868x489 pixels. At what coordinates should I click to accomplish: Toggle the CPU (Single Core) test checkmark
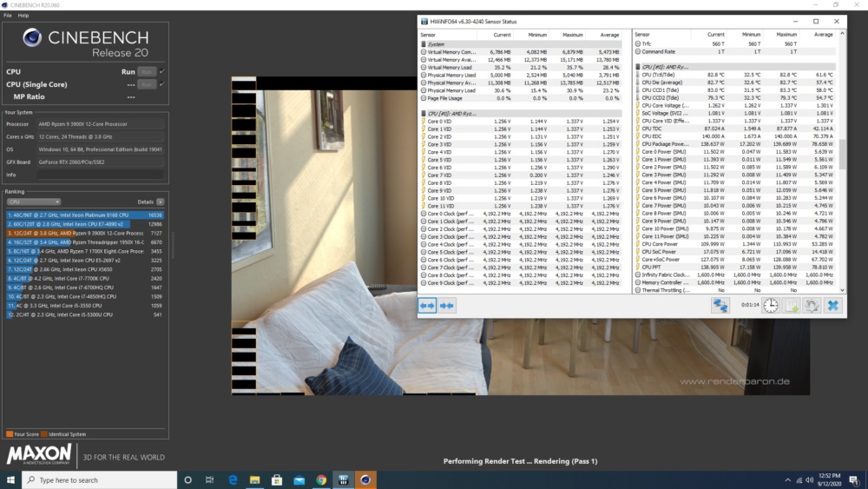161,84
